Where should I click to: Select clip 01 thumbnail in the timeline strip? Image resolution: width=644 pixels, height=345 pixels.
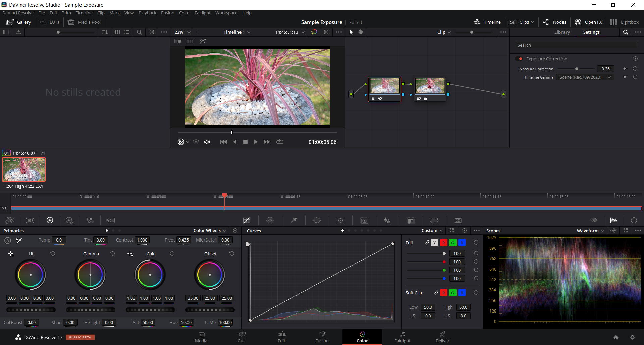pos(24,169)
